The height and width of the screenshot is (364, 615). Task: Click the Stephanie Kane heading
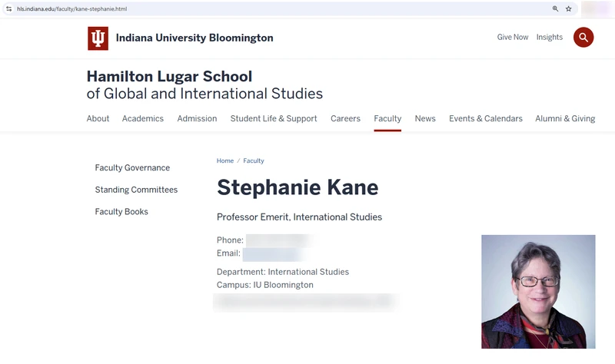point(298,187)
